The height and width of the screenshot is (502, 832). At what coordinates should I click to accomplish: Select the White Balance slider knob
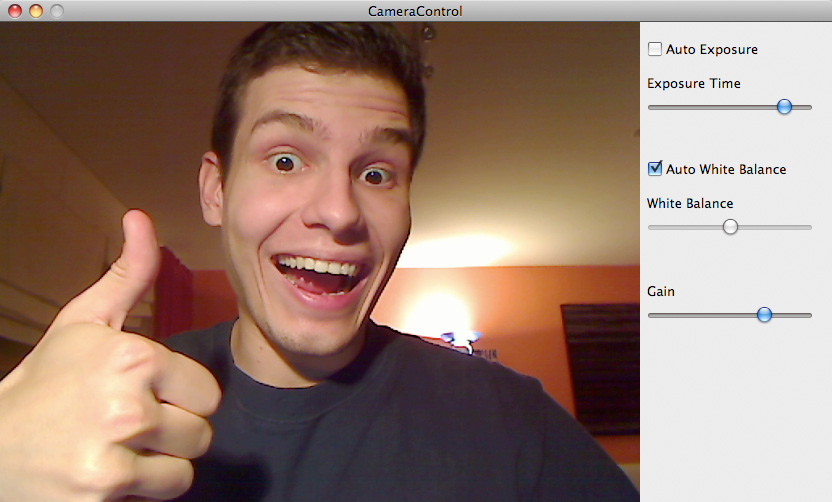point(730,227)
